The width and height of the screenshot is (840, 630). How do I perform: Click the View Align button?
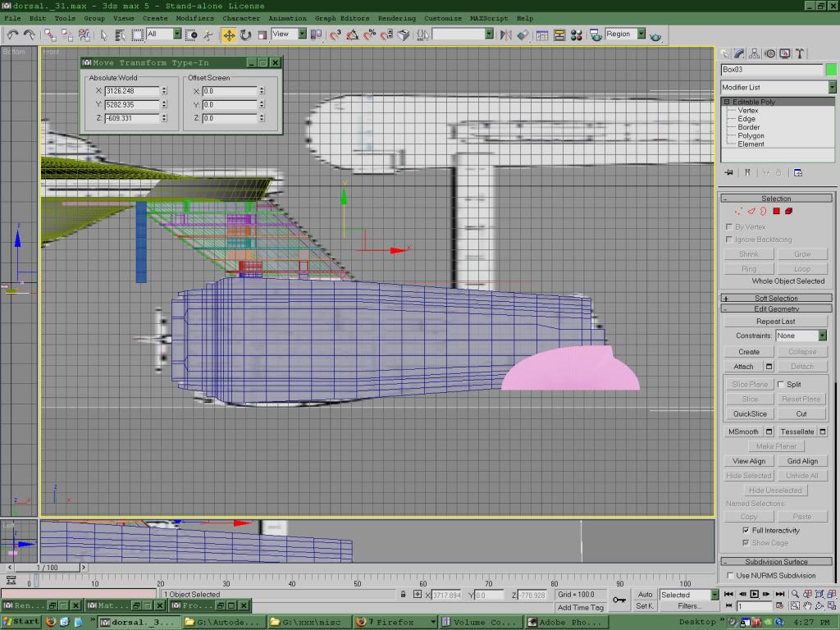pyautogui.click(x=749, y=461)
